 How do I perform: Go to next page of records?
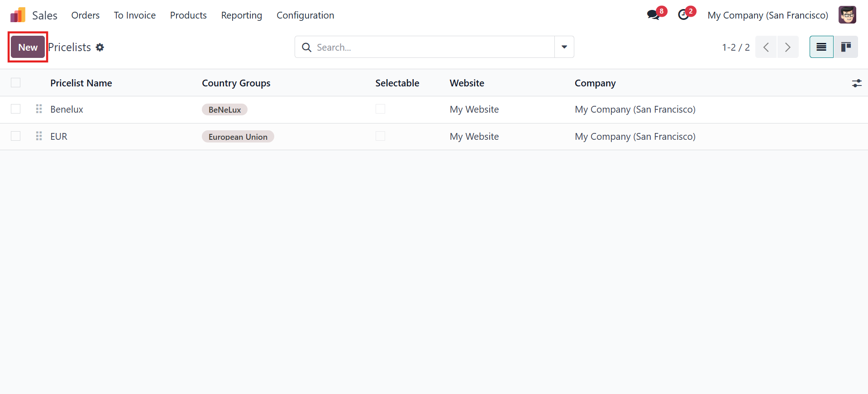click(x=788, y=47)
